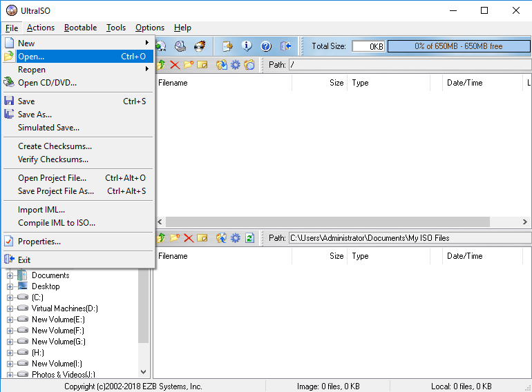Expand the Documents tree node

[x=10, y=275]
